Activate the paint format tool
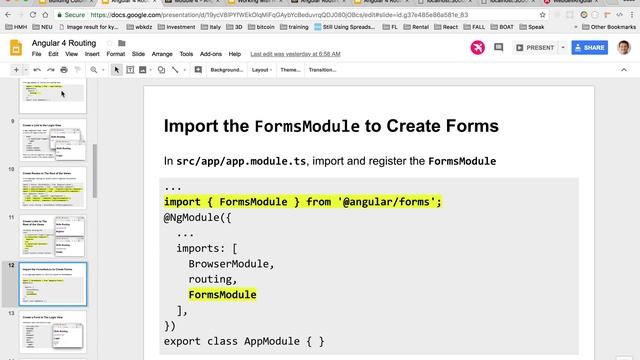 click(x=78, y=70)
